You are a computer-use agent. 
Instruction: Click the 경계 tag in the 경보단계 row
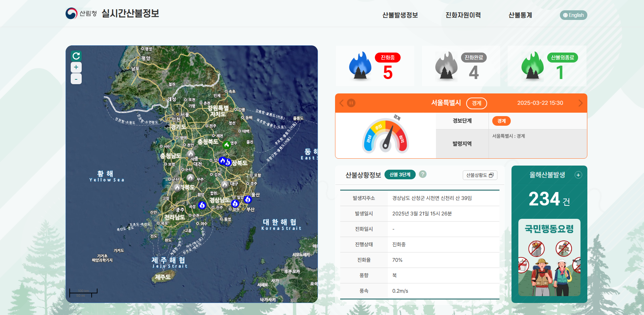[502, 121]
